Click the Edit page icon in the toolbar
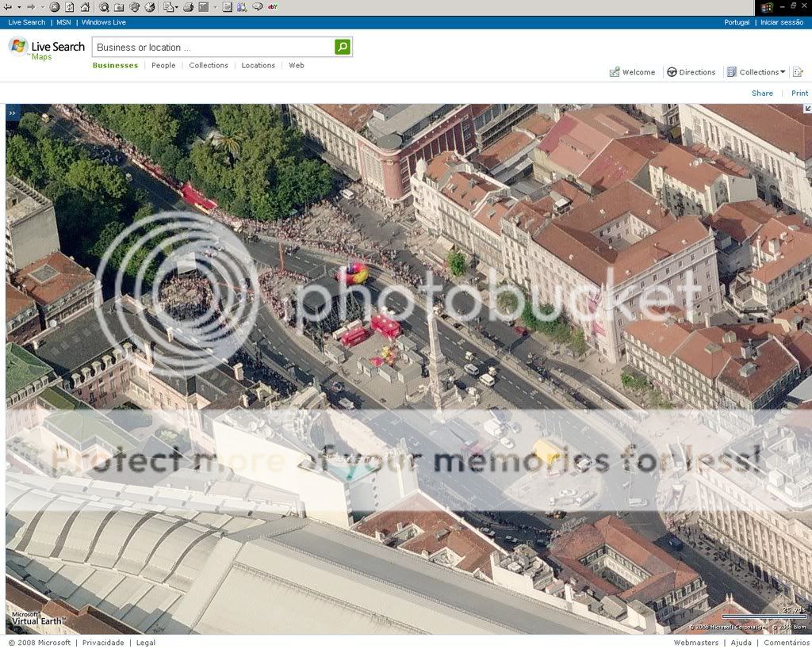The width and height of the screenshot is (812, 649). pos(204,7)
